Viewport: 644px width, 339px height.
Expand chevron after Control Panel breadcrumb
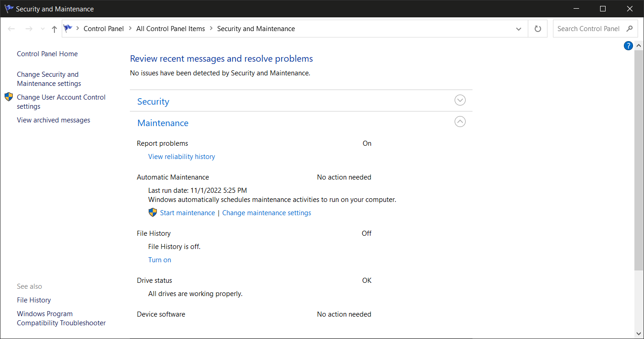(130, 29)
